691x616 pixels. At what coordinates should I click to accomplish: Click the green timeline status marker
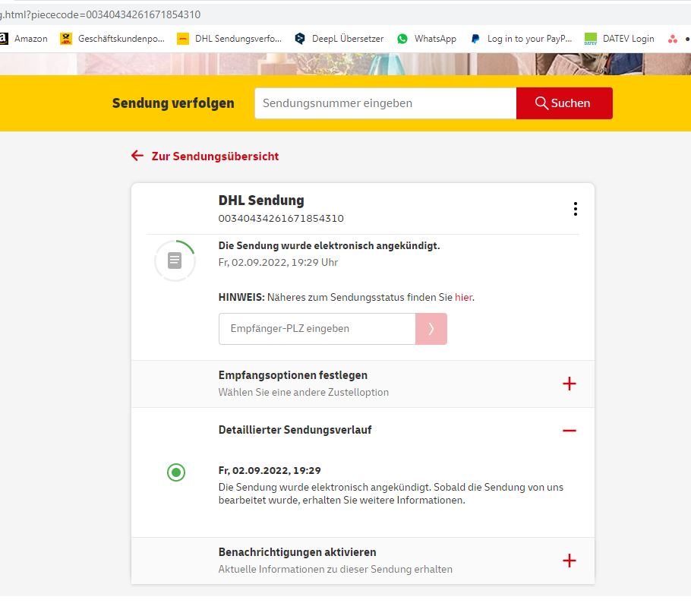176,472
